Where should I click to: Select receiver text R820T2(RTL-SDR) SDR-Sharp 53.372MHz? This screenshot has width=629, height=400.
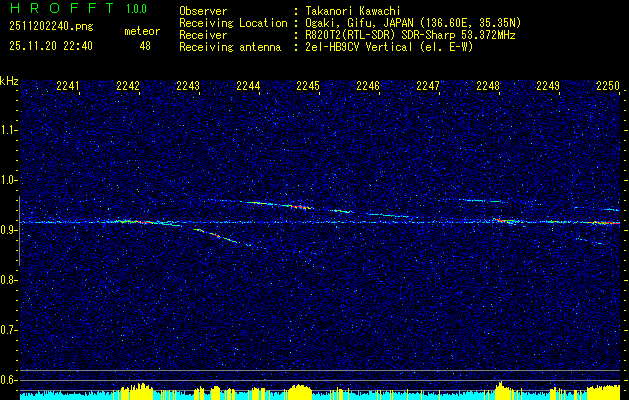click(x=410, y=35)
